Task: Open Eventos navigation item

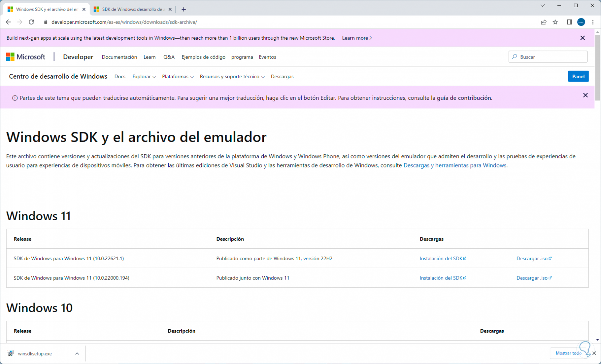Action: 267,57
